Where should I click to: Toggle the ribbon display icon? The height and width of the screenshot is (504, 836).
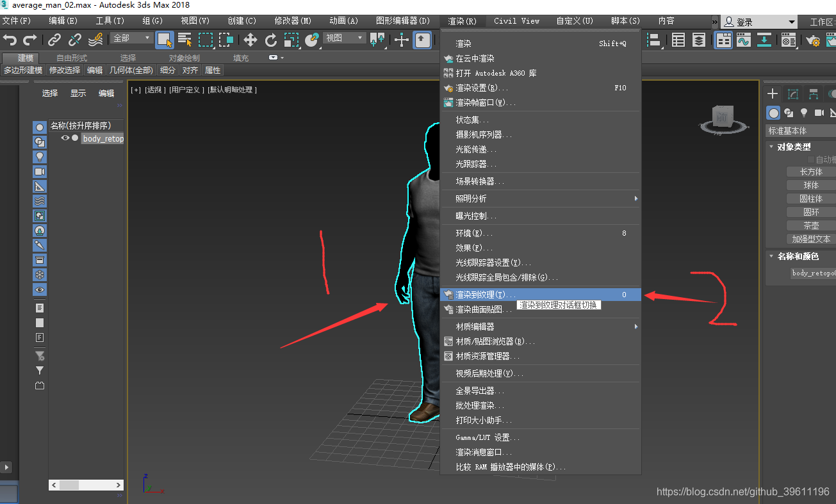point(724,40)
